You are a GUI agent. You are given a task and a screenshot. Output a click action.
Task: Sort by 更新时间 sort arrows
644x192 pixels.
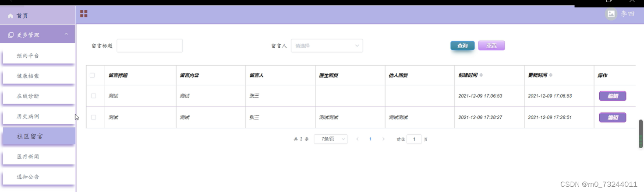[551, 75]
